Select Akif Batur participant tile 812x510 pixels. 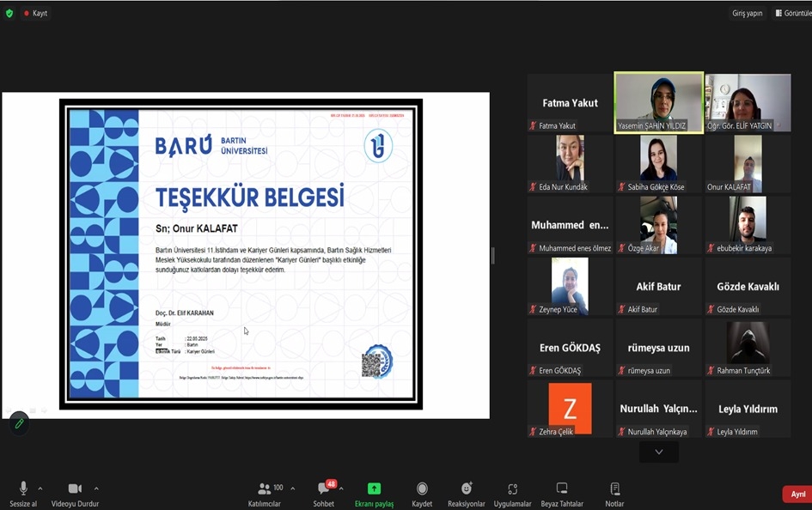659,286
